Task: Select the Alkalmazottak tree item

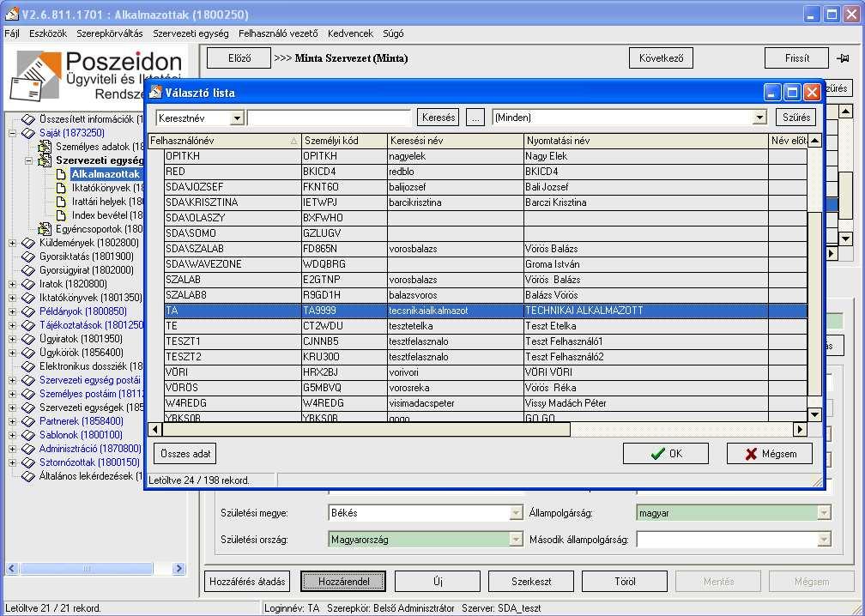Action: point(106,174)
